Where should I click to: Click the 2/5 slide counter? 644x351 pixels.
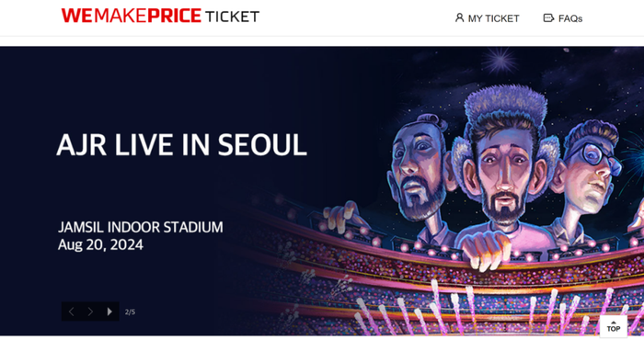pyautogui.click(x=130, y=312)
